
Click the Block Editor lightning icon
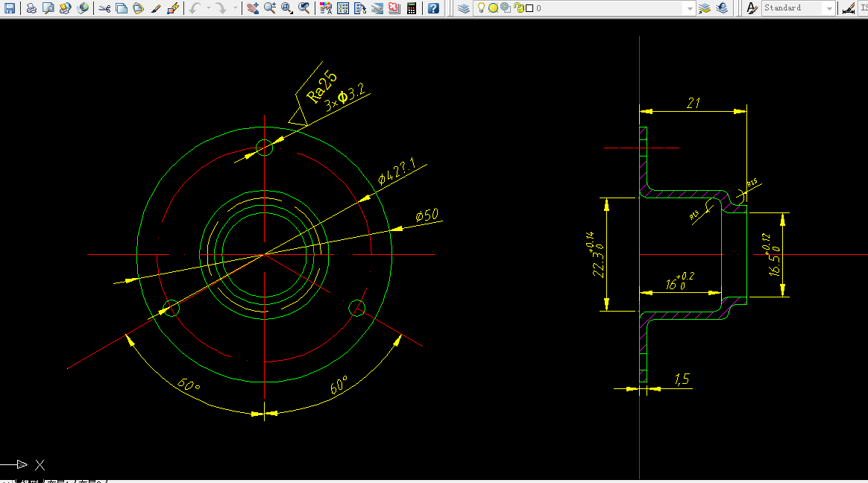coord(173,7)
